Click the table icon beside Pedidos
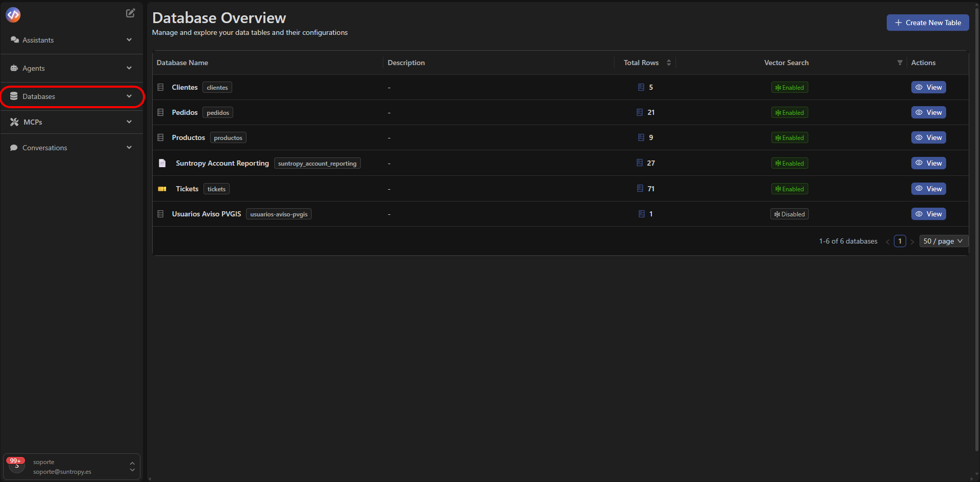 [160, 112]
